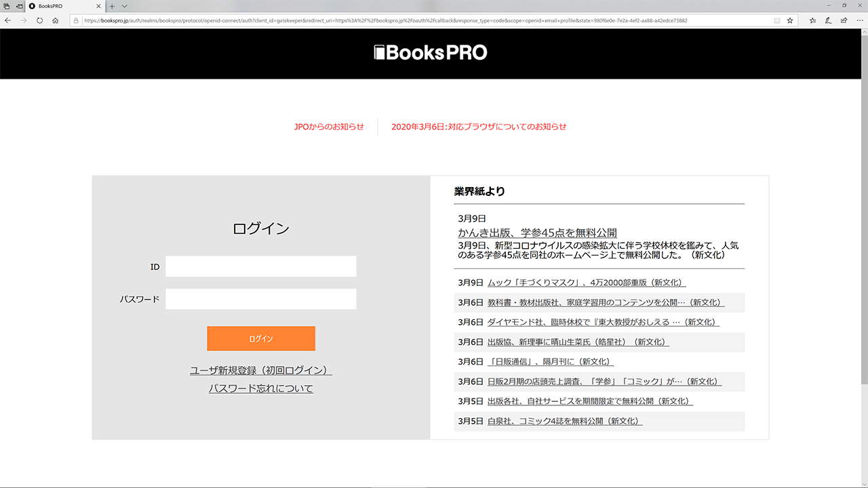Viewport: 868px width, 488px height.
Task: Minimize the browser window
Action: point(829,5)
